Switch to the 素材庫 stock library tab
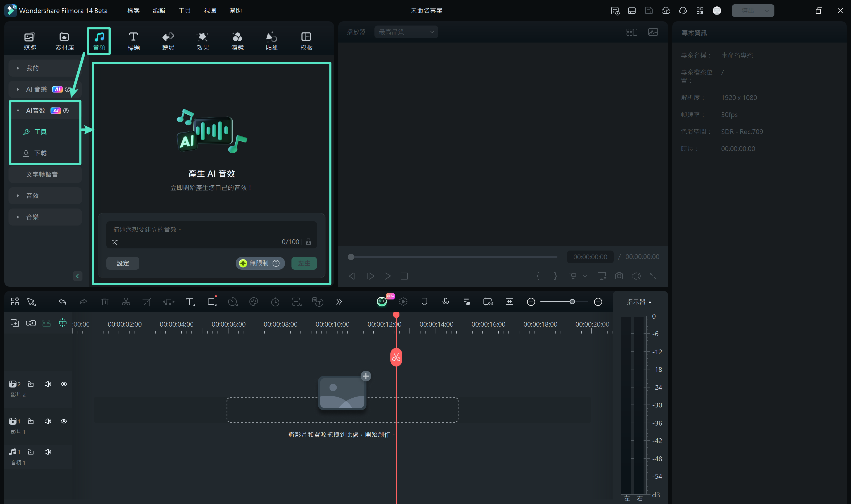Viewport: 851px width, 504px height. pos(65,41)
